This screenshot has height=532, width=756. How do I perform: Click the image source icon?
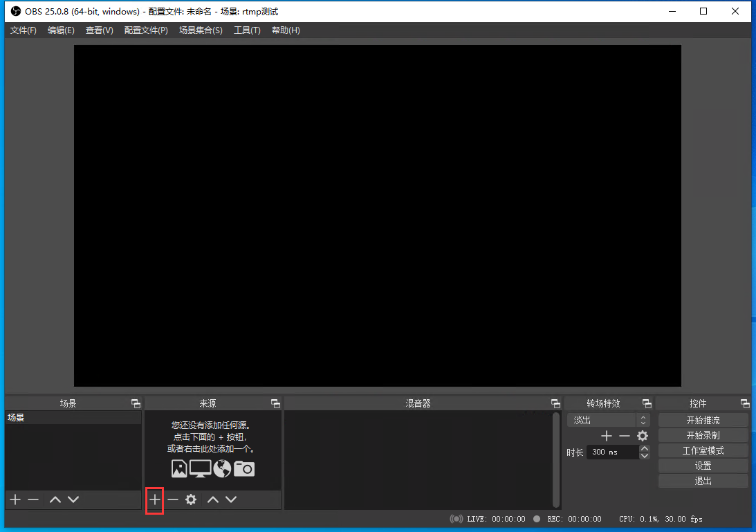pyautogui.click(x=179, y=468)
